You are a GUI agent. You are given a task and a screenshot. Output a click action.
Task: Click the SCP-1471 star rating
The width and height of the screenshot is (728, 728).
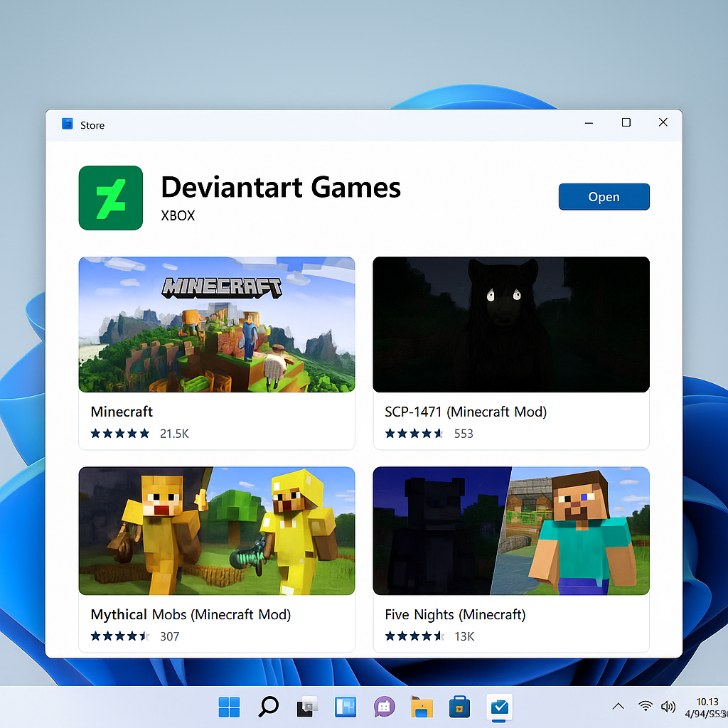(414, 434)
